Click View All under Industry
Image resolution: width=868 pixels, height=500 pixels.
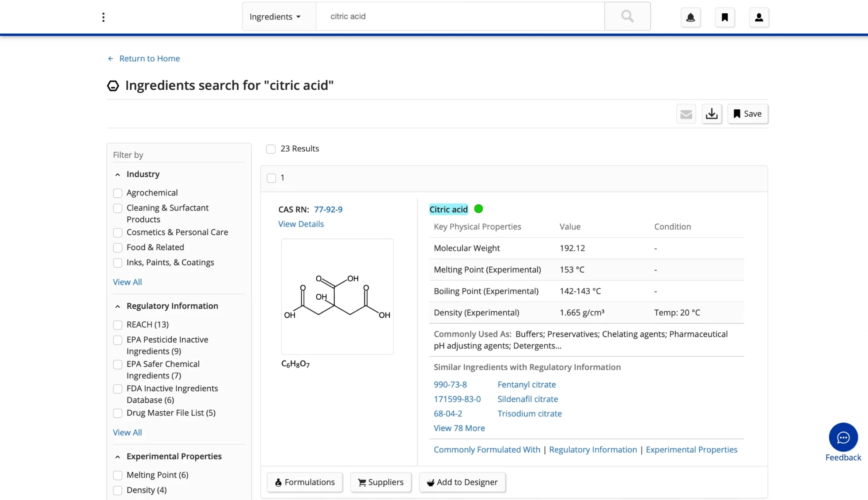click(x=127, y=282)
